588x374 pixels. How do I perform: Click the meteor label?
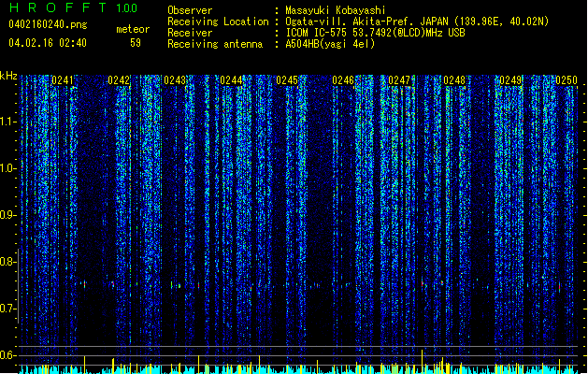point(133,29)
